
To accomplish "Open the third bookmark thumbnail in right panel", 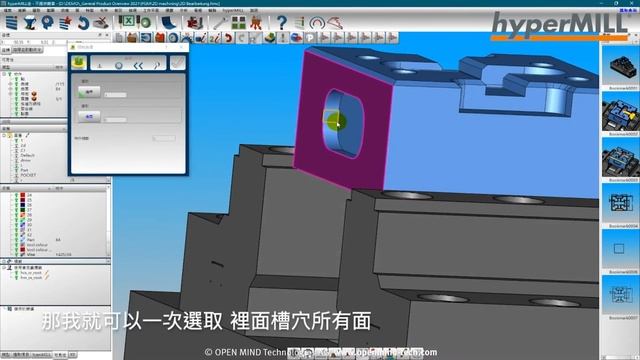I will 620,158.
